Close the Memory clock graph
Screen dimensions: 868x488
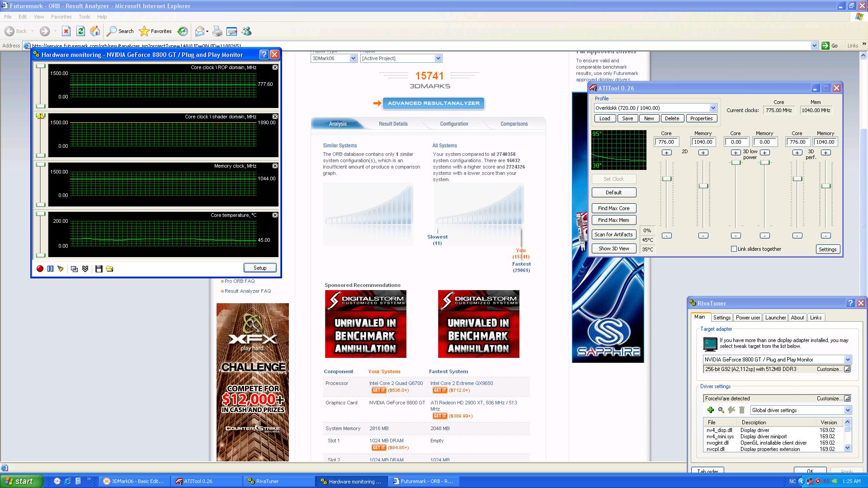(x=275, y=166)
